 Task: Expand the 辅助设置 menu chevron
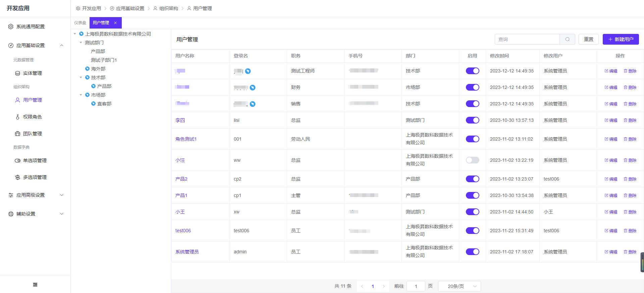tap(62, 214)
